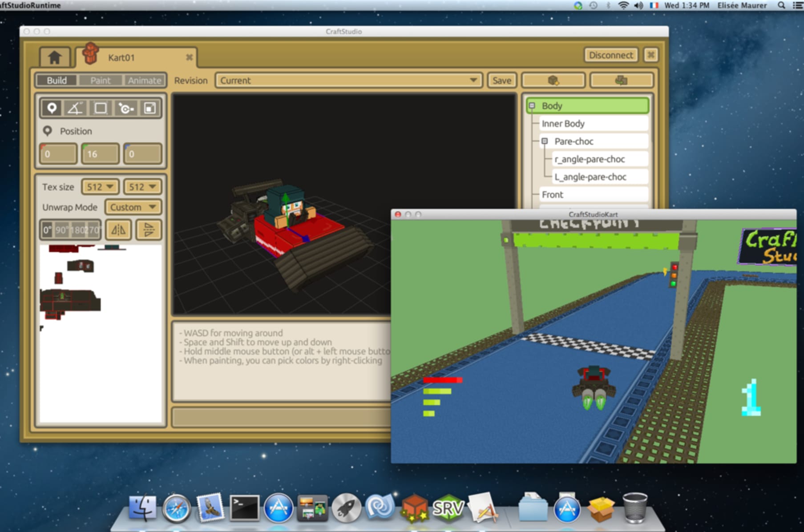This screenshot has width=804, height=532.
Task: Set texture rotation to 0°
Action: 47,230
